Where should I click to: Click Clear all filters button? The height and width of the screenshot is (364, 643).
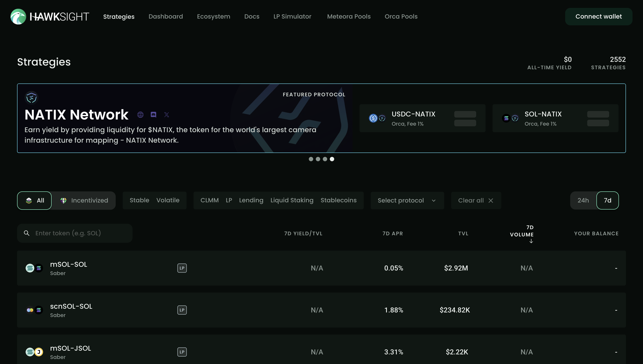476,201
